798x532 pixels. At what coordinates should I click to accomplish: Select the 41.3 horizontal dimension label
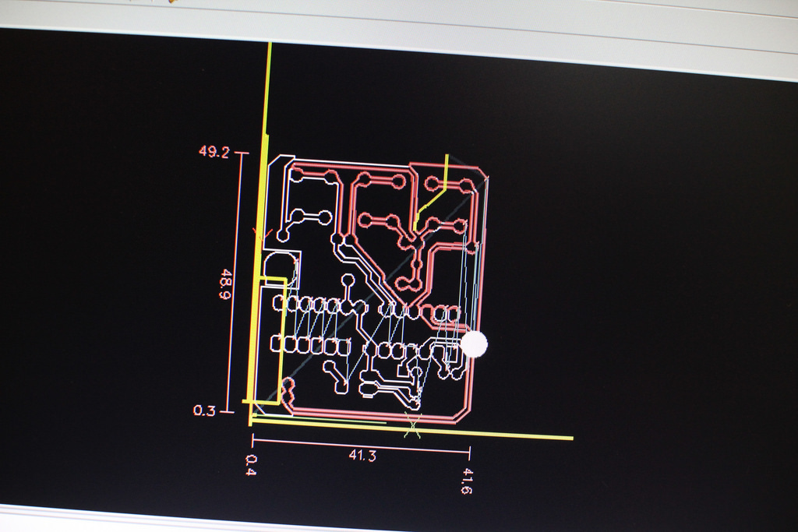click(362, 455)
